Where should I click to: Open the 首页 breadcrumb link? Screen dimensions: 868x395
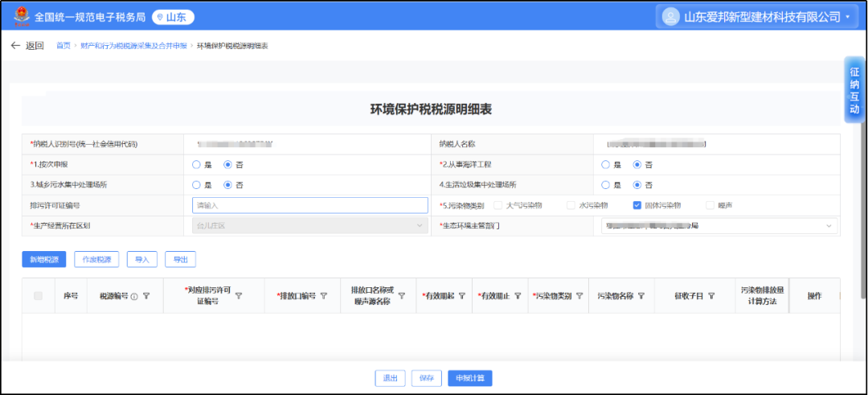[63, 45]
